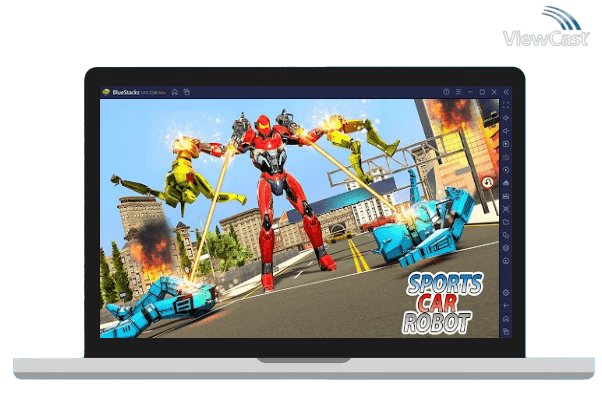Increase volume using upper speaker icon
Viewport: 602px width, 414px height.
point(506,118)
